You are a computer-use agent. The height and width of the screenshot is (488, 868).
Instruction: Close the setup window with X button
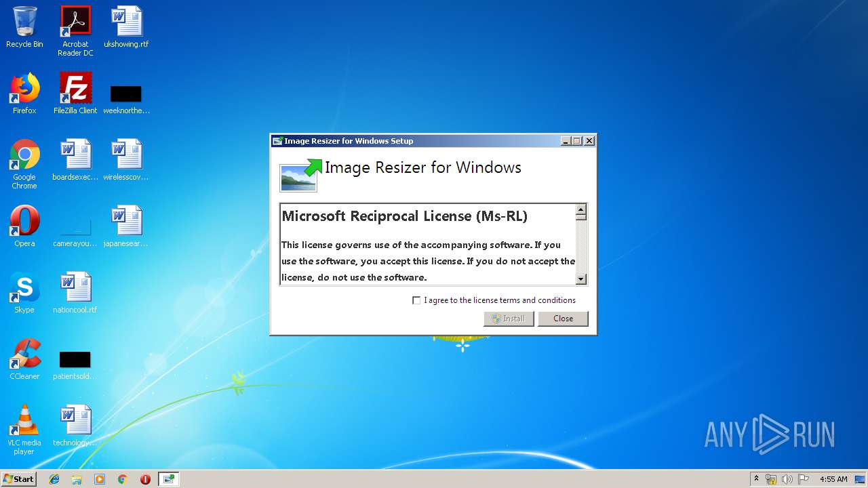coord(589,141)
